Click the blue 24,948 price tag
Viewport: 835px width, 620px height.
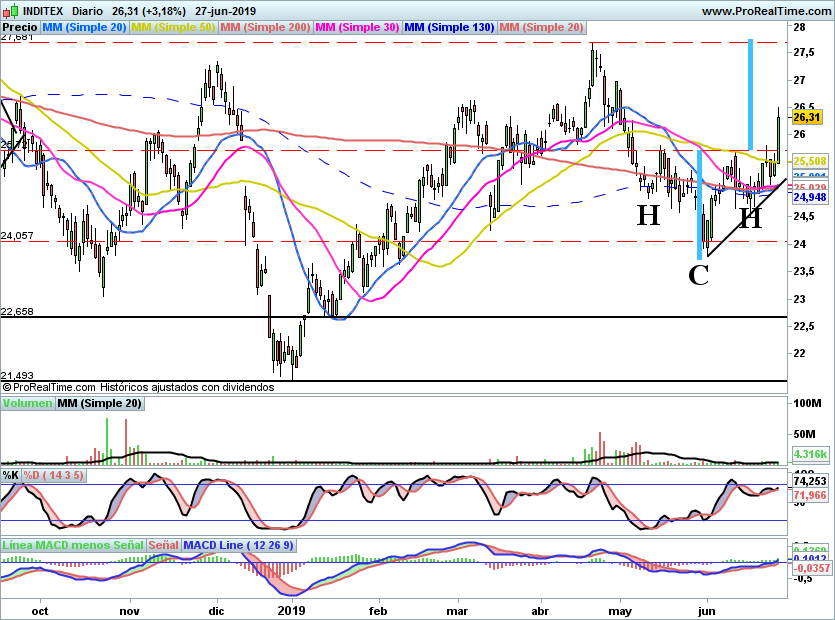[810, 197]
